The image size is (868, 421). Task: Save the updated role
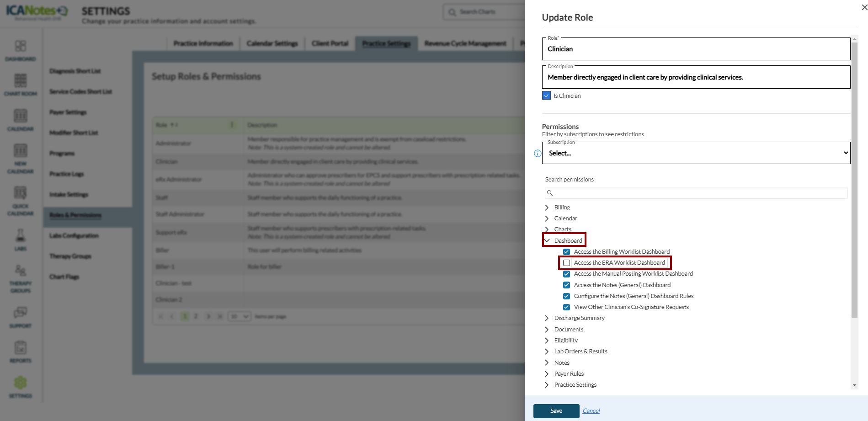[556, 411]
